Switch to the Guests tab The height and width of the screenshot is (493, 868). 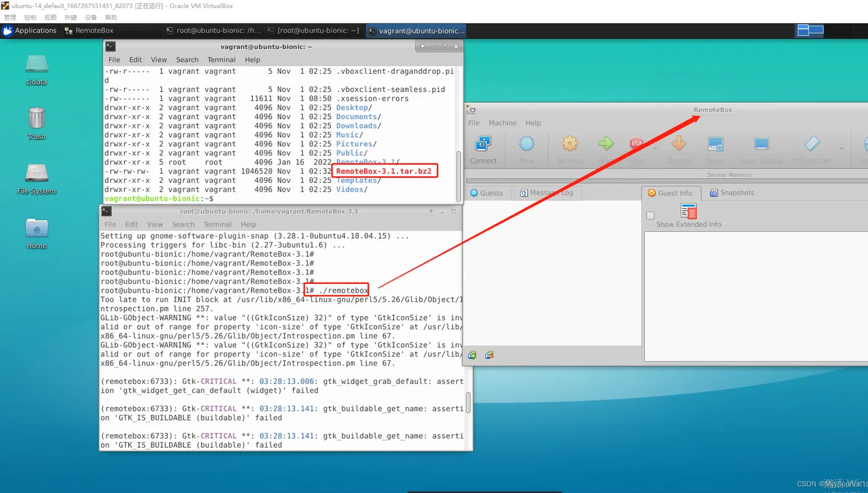click(x=487, y=193)
